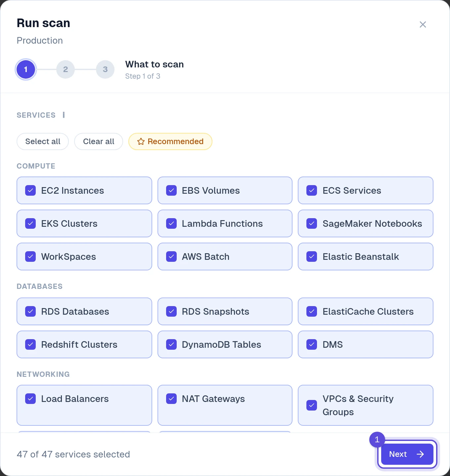Screen dimensions: 450x476
Task: Close the Run scan dialog
Action: (x=423, y=24)
